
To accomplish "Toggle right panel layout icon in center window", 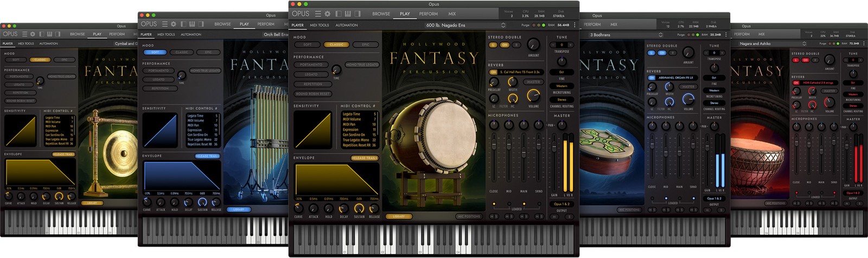I will tap(358, 14).
